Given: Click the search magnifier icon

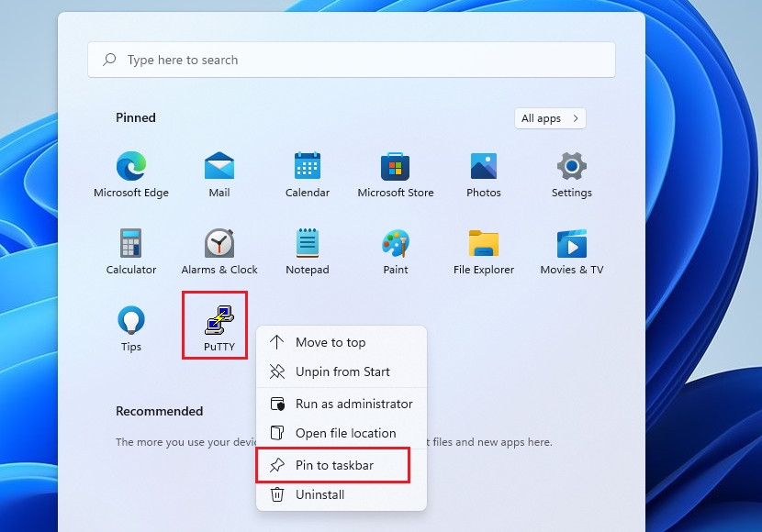Looking at the screenshot, I should (109, 60).
